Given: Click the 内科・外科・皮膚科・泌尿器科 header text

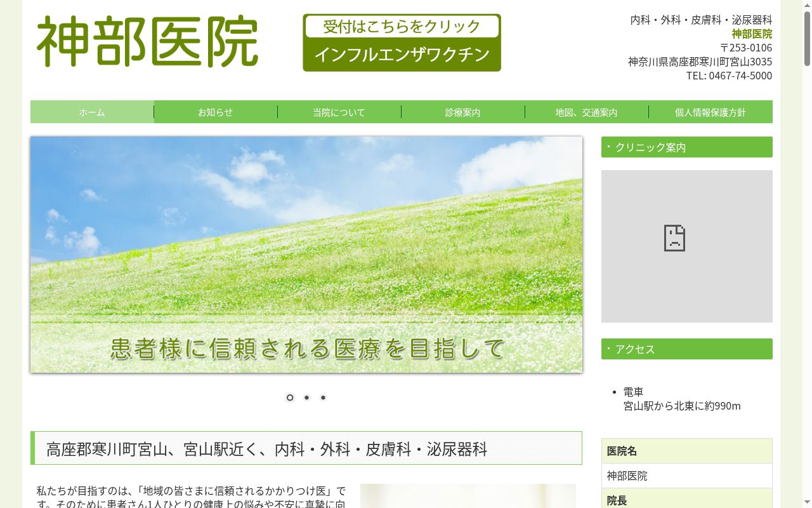Looking at the screenshot, I should [701, 20].
